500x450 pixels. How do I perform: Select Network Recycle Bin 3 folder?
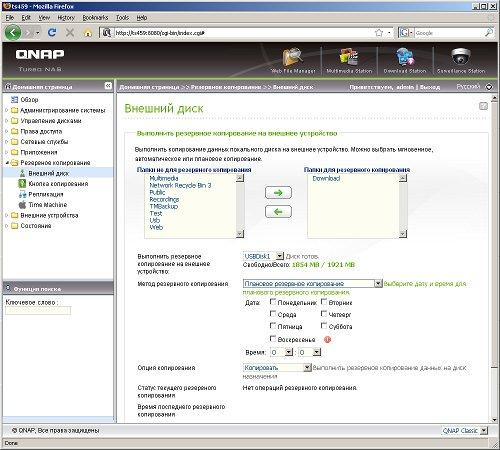[x=180, y=185]
